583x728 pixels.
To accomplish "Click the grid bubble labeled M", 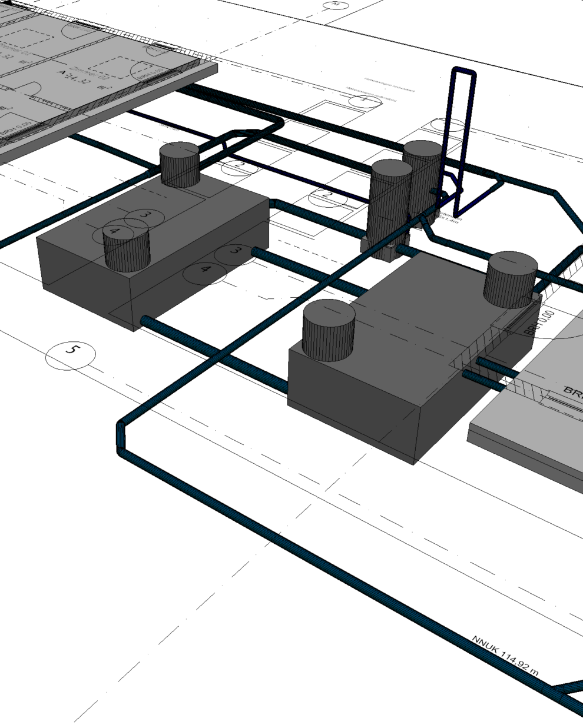I will click(336, 5).
